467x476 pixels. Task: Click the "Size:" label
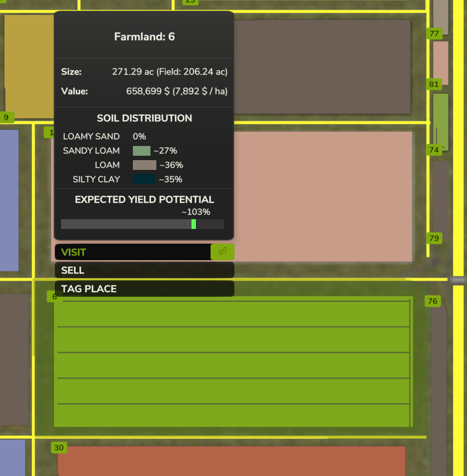click(71, 72)
